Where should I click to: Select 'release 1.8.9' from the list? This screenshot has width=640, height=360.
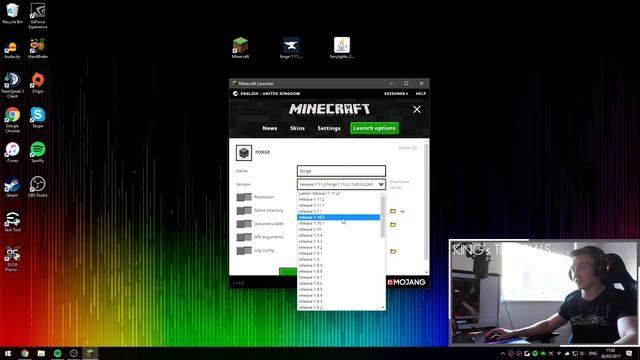click(x=339, y=265)
